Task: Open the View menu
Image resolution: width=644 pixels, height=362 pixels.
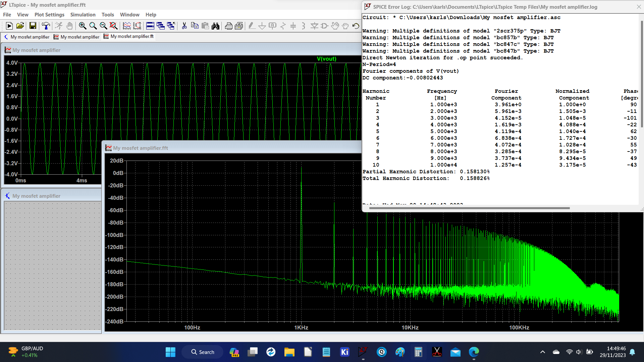Action: pyautogui.click(x=23, y=15)
